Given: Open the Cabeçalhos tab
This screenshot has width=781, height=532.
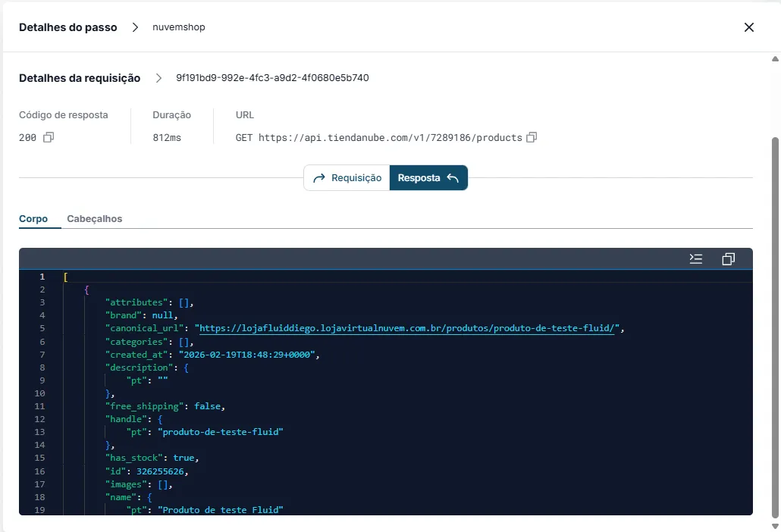Looking at the screenshot, I should click(95, 219).
